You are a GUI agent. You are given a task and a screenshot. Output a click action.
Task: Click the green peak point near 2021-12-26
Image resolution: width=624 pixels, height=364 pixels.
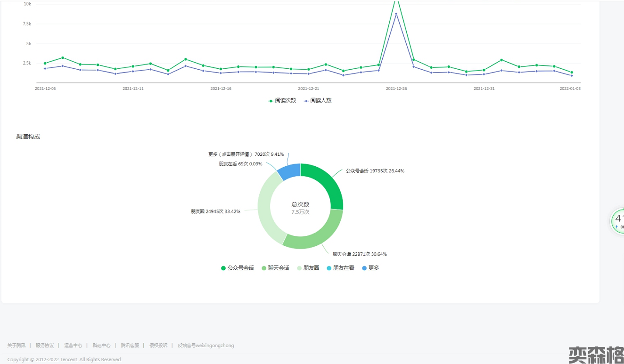396,1
